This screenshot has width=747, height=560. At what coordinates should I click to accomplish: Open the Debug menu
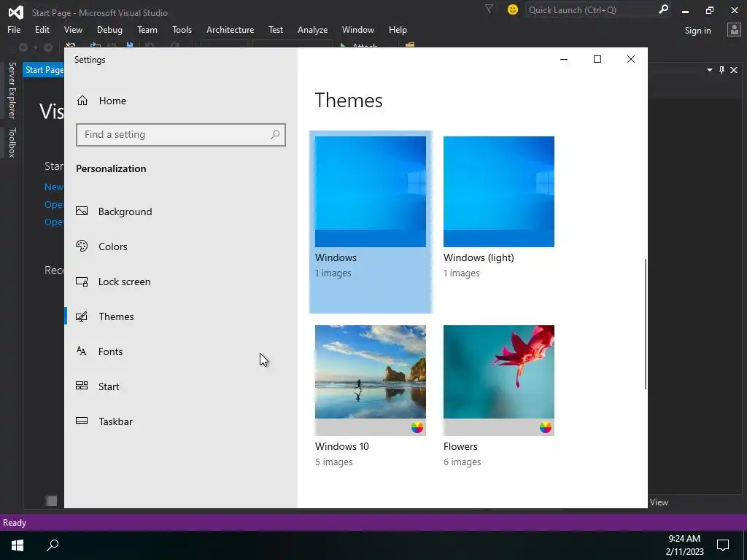click(109, 29)
